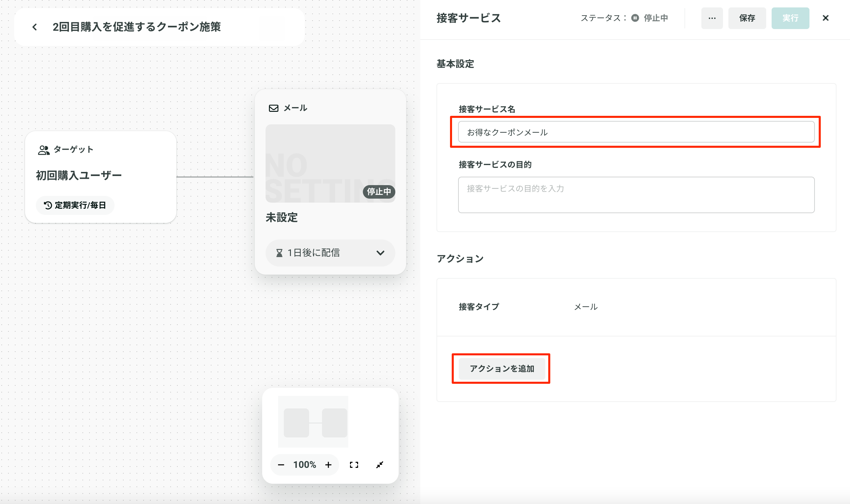
Task: Click the ターゲット users icon
Action: pyautogui.click(x=44, y=150)
